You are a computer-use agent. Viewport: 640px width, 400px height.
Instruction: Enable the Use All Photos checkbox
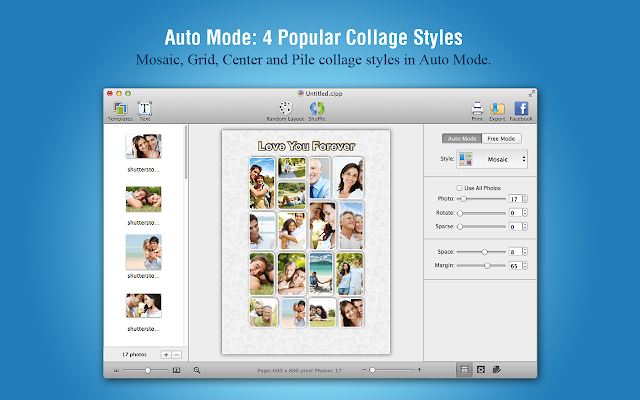tap(459, 188)
